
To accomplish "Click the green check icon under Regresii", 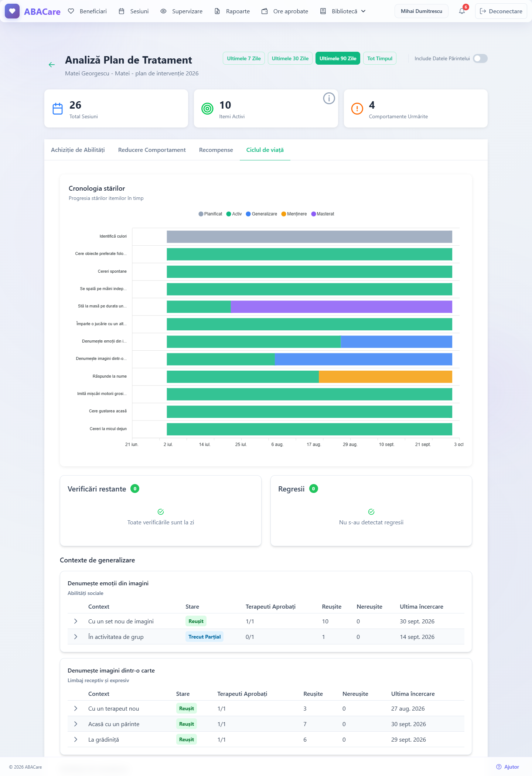I will [371, 512].
